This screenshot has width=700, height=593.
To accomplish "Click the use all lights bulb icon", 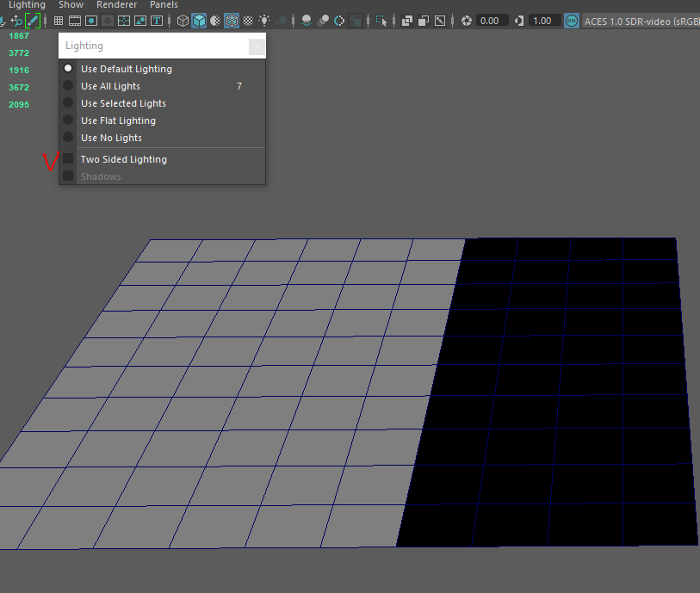I will pos(263,21).
